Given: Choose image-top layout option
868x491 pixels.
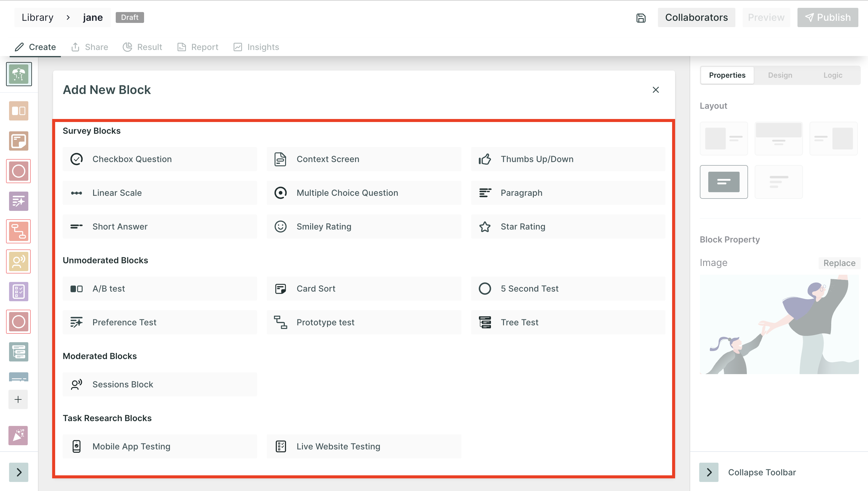Looking at the screenshot, I should pyautogui.click(x=778, y=138).
